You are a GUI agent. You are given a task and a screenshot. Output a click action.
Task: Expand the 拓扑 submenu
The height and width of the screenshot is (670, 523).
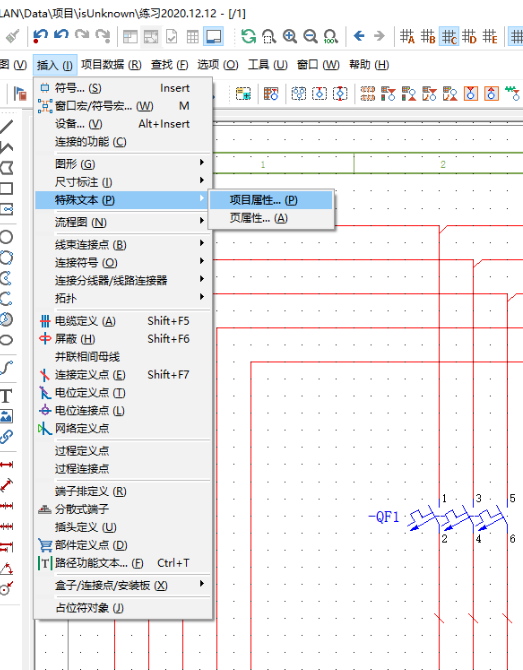coord(123,298)
